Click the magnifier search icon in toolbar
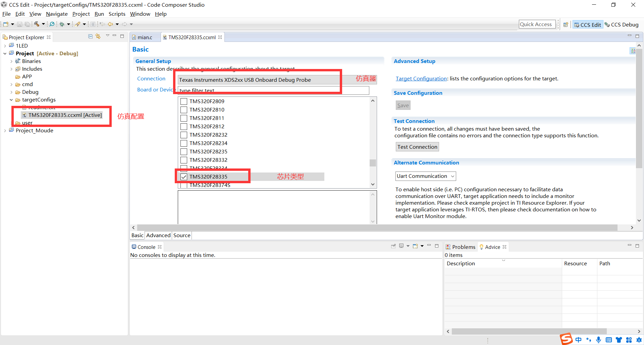Viewport: 644px width, 345px height. [x=52, y=24]
